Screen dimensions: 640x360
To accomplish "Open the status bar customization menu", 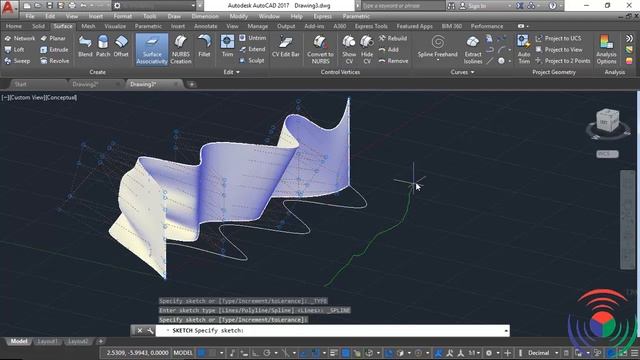I will (635, 353).
